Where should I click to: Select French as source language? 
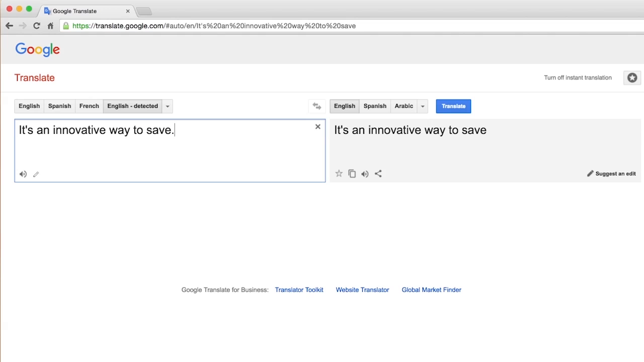pos(89,106)
